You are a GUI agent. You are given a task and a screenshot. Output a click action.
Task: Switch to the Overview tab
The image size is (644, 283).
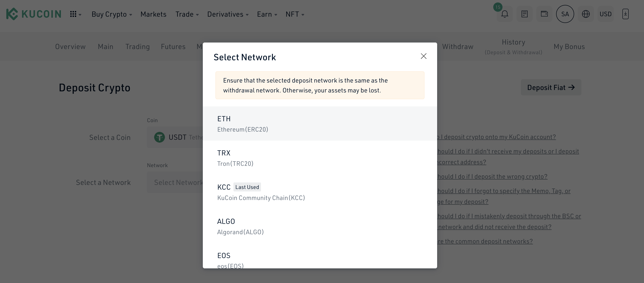(70, 47)
